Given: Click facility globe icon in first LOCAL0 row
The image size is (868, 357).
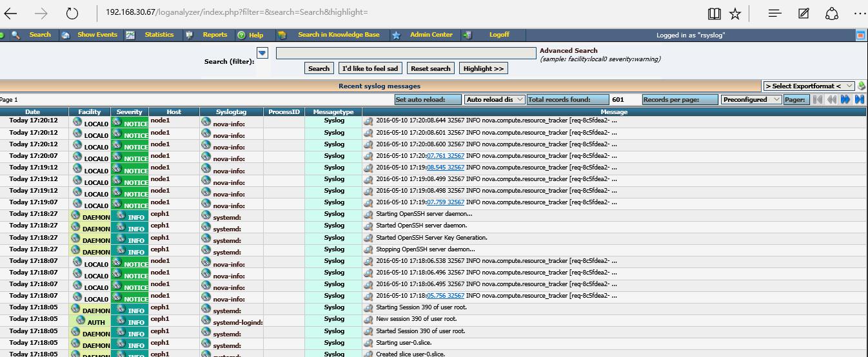Looking at the screenshot, I should pos(77,121).
